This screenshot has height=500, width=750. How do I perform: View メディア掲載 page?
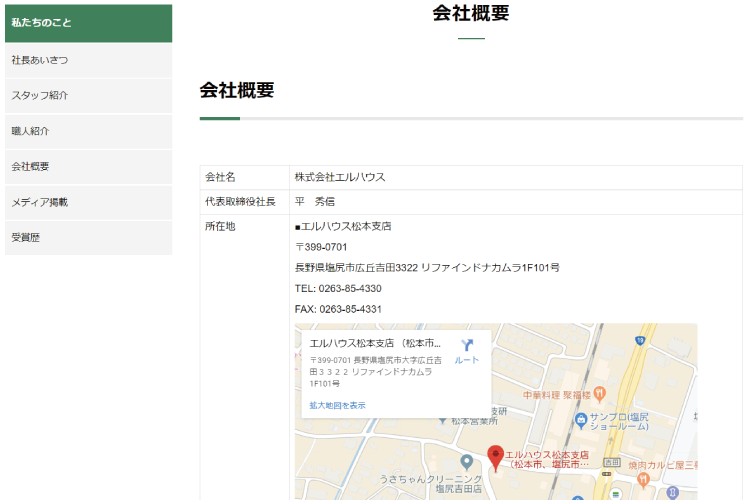tap(88, 202)
